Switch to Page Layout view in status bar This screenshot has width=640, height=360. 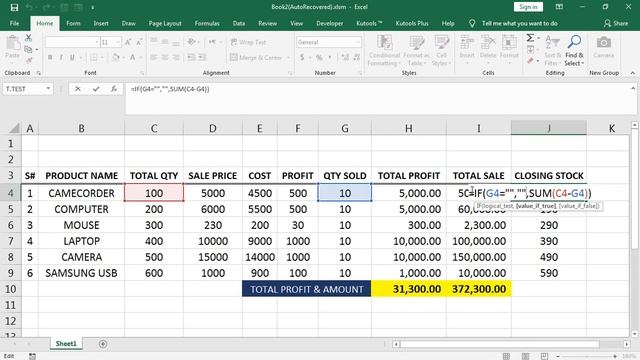(x=525, y=356)
